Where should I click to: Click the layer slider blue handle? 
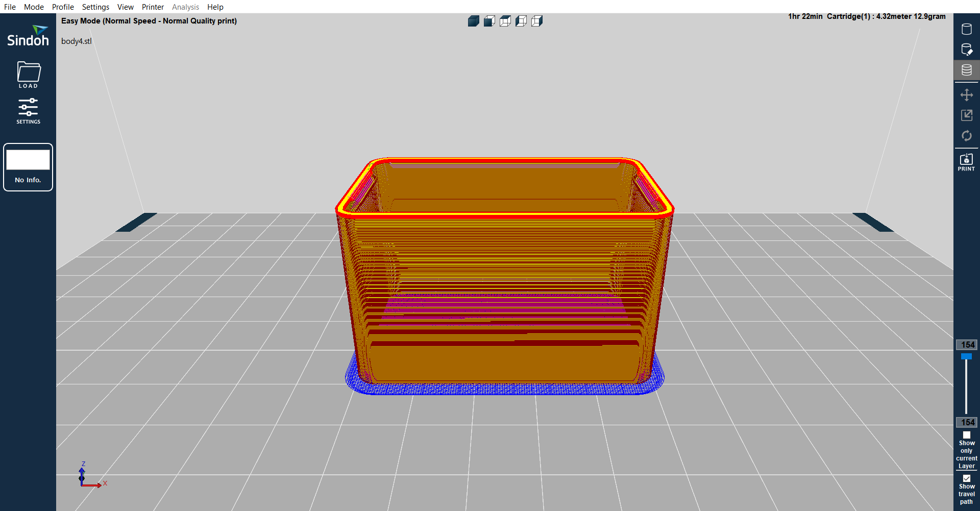coord(966,356)
